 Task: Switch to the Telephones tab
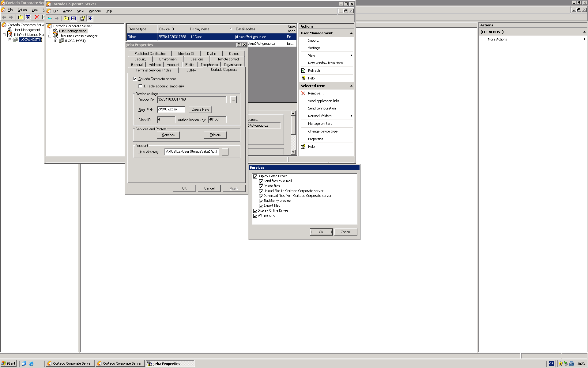pyautogui.click(x=209, y=65)
